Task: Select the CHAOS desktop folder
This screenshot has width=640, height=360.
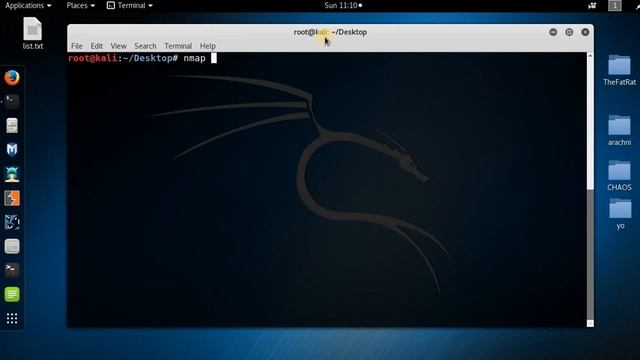Action: click(x=619, y=176)
